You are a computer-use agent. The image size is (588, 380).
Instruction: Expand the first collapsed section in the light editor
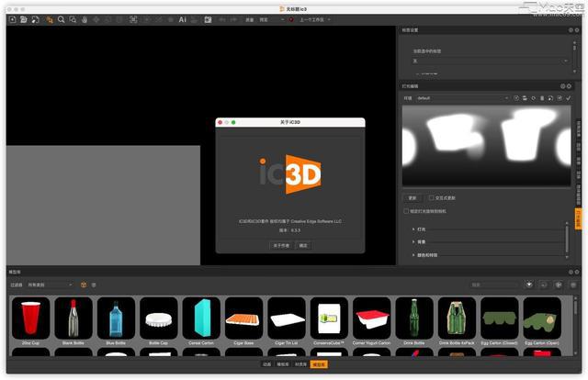[413, 229]
